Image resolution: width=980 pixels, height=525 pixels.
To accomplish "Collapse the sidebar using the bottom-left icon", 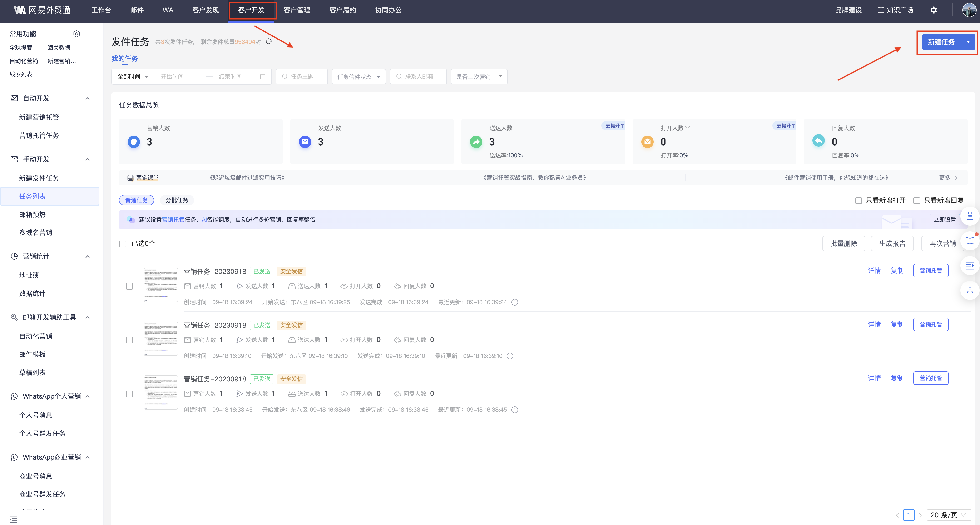I will [13, 519].
